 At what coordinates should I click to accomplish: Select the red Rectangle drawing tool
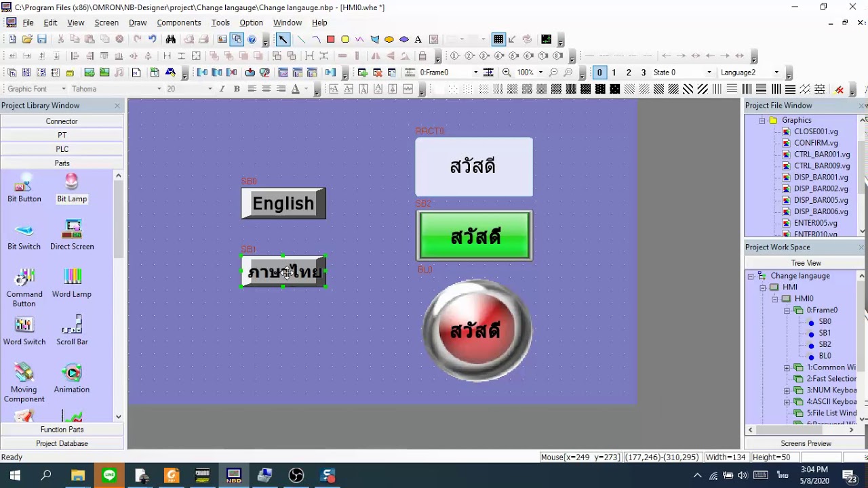(330, 39)
